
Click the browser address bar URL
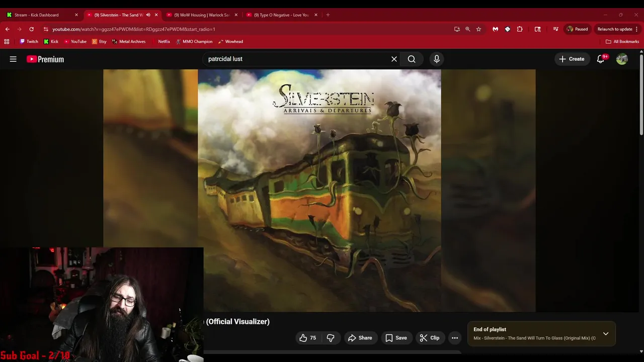pos(134,29)
